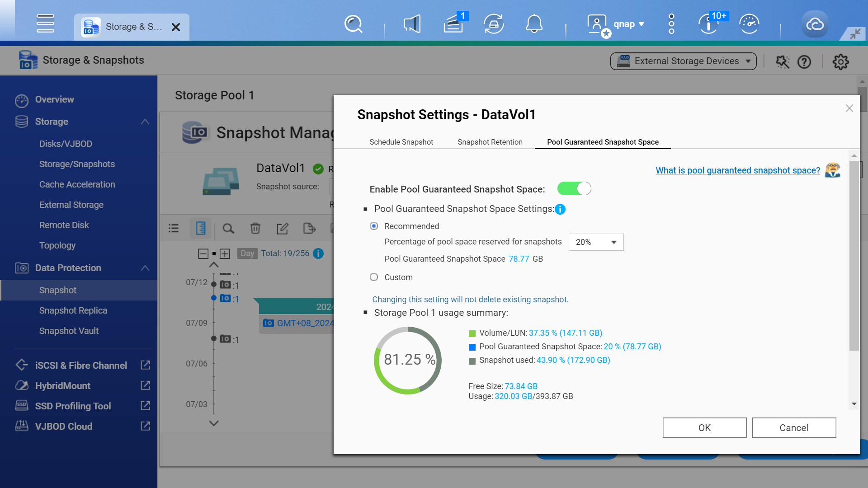Screen dimensions: 868x488
Task: Select the blue snapshot marker on timeline
Action: pos(214,298)
